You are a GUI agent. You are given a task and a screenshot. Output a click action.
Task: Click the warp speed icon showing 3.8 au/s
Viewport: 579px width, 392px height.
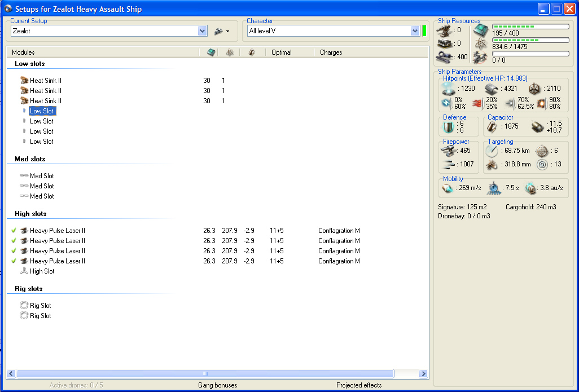click(530, 188)
